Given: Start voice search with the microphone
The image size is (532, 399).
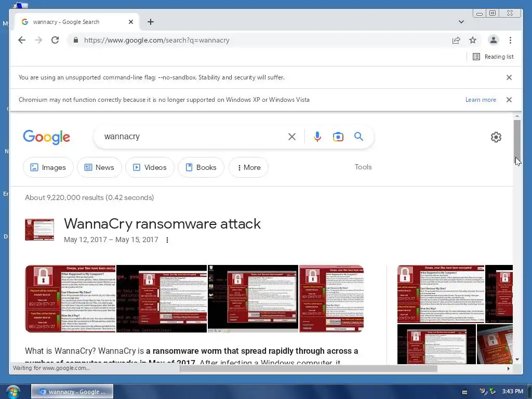Looking at the screenshot, I should point(317,137).
